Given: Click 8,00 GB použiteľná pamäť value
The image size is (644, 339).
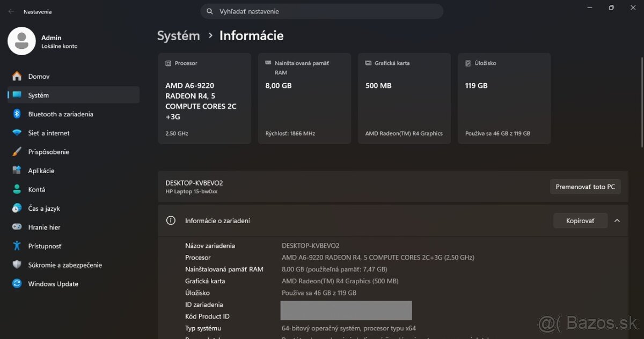Looking at the screenshot, I should (x=334, y=269).
